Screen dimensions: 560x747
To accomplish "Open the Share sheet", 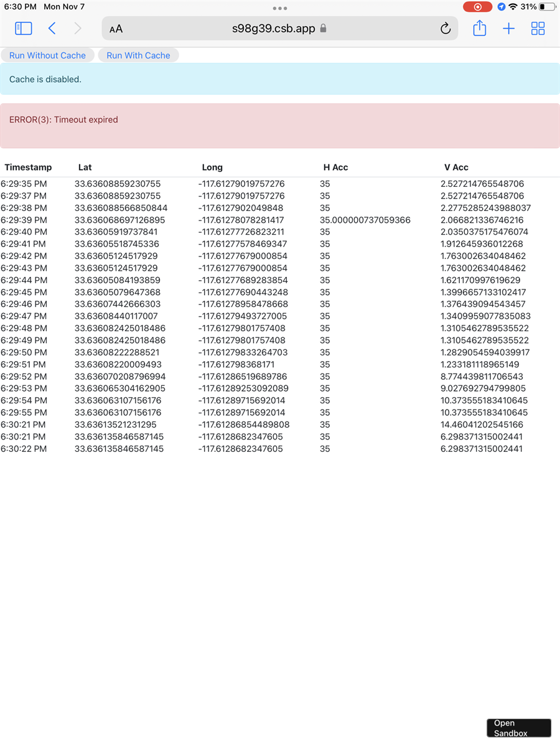I will [479, 28].
